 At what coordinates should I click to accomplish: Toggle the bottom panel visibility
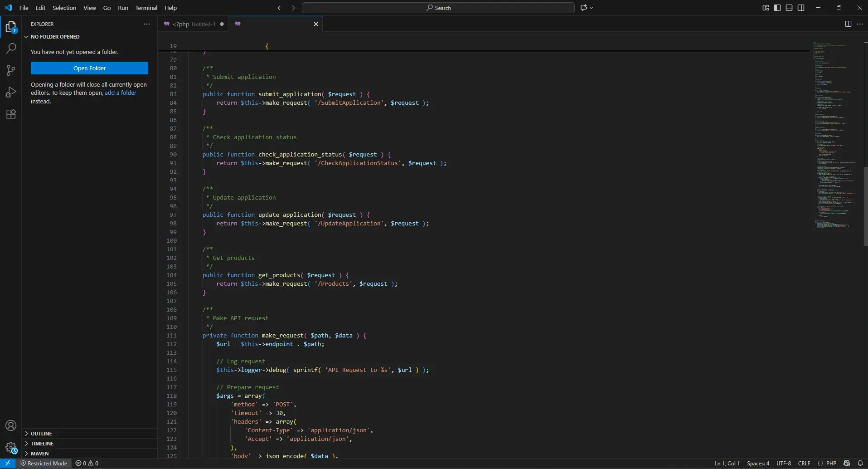pos(789,8)
